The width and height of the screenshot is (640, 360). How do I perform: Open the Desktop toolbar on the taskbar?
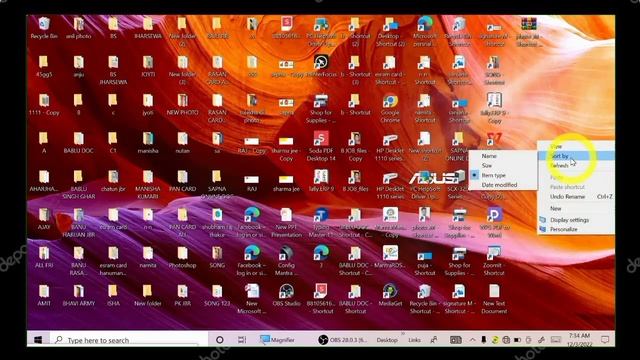[x=387, y=340]
